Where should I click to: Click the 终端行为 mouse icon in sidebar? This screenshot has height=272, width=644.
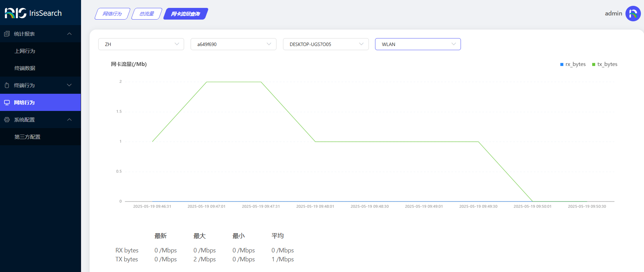7,85
